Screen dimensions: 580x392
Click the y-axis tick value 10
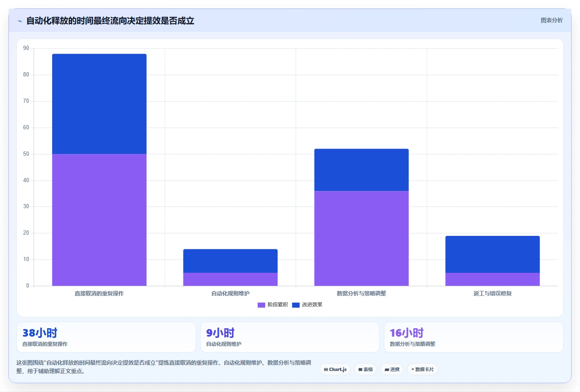(x=26, y=259)
